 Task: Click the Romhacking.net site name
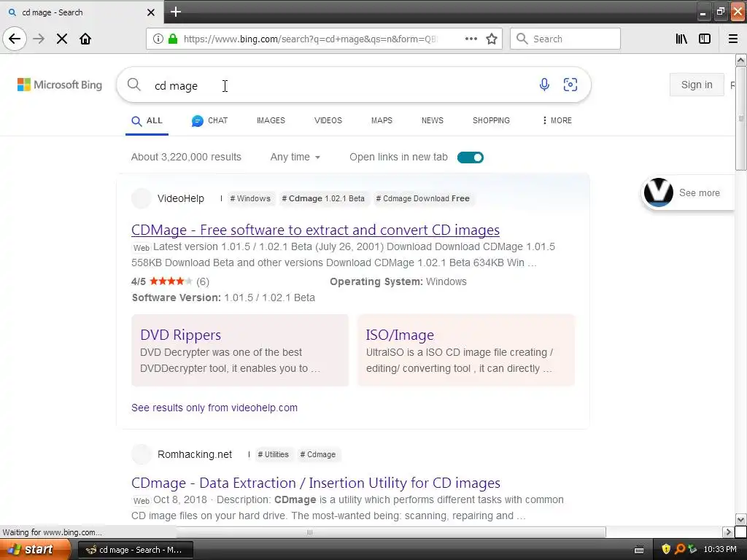pyautogui.click(x=195, y=454)
